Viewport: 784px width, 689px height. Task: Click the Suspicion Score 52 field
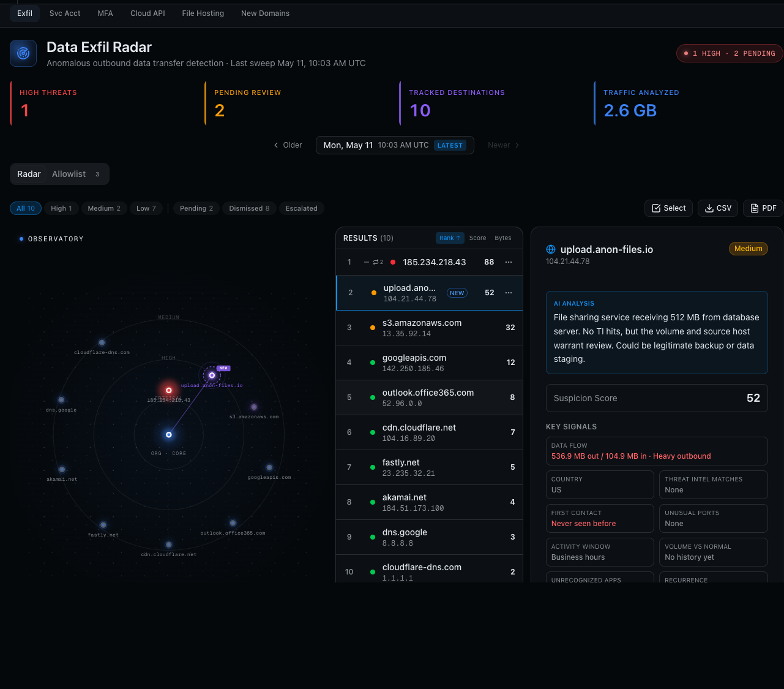pos(657,398)
